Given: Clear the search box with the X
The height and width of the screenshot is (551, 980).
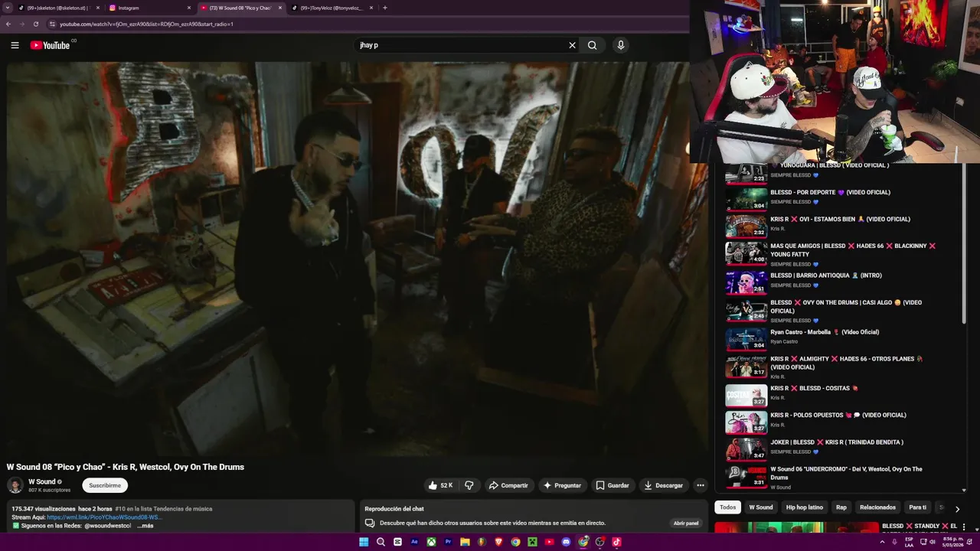Looking at the screenshot, I should point(572,45).
